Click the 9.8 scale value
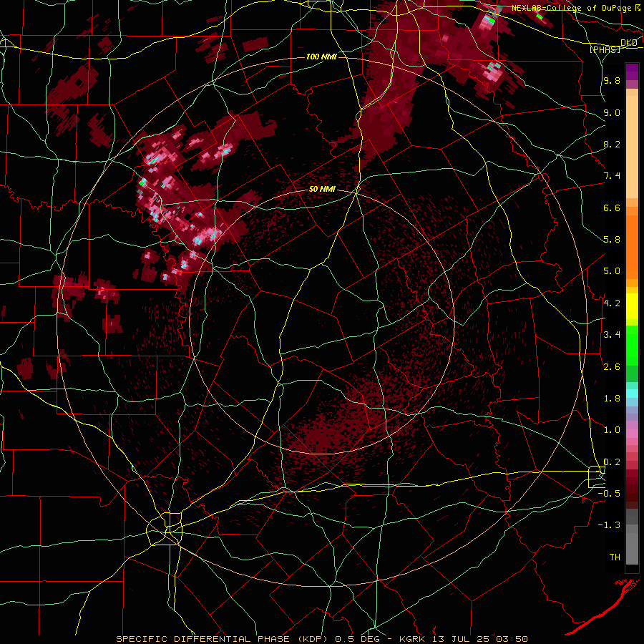This screenshot has width=644, height=644. [612, 80]
